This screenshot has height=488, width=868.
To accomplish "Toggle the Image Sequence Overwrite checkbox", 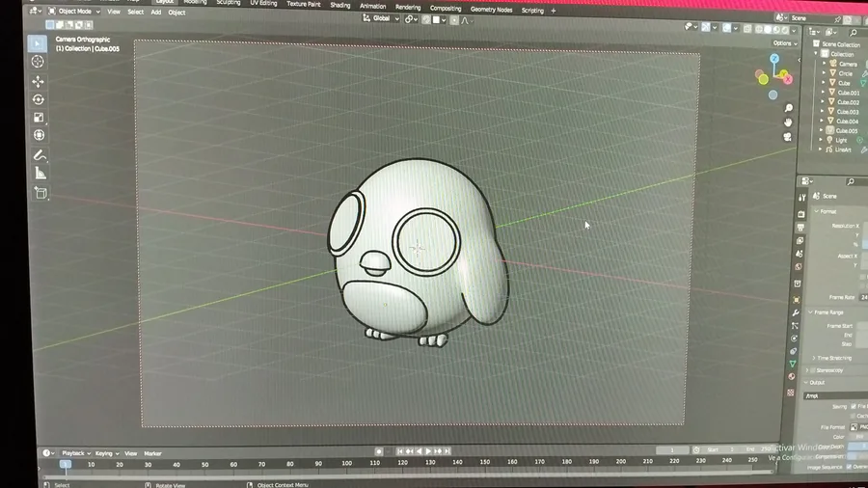I will [x=849, y=467].
